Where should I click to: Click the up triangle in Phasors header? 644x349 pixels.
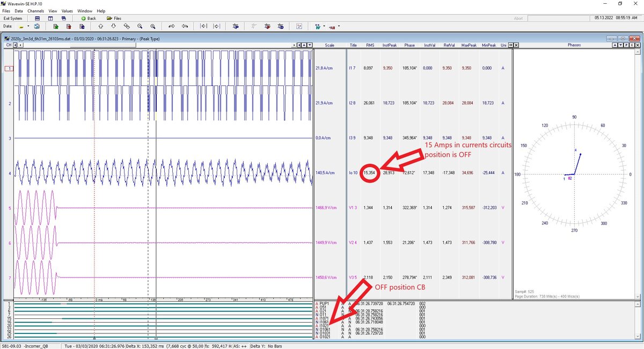tap(614, 45)
